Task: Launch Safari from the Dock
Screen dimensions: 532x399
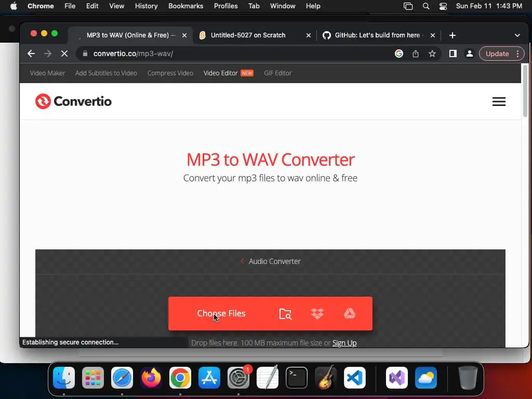Action: 122,378
